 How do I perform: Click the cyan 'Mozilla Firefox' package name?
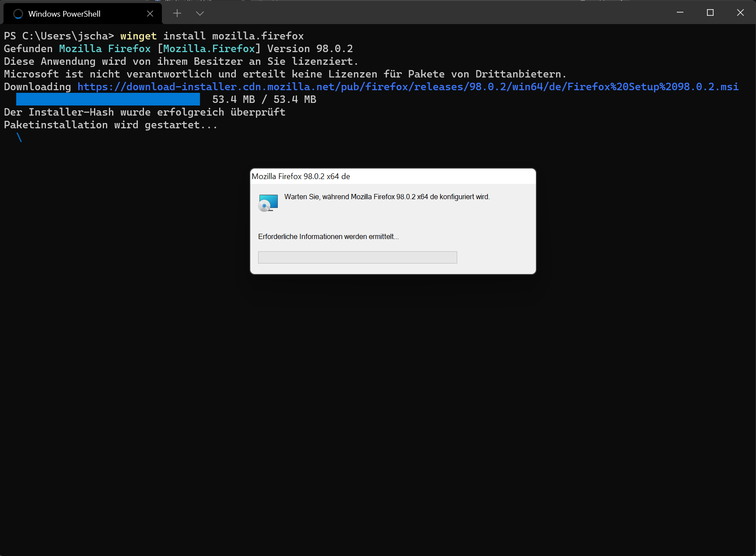(x=105, y=49)
